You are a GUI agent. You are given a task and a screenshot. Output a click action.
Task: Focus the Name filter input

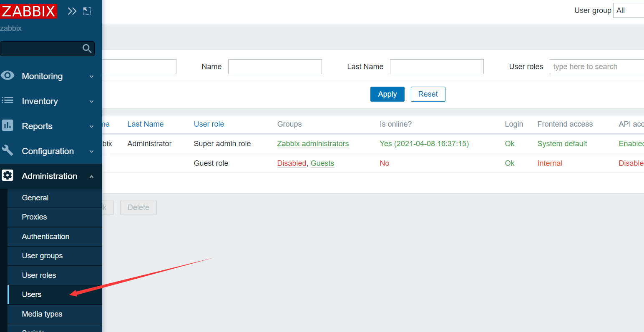(275, 67)
